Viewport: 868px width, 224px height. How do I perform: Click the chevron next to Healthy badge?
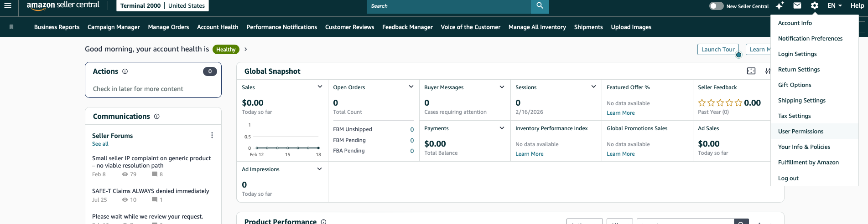click(x=246, y=49)
